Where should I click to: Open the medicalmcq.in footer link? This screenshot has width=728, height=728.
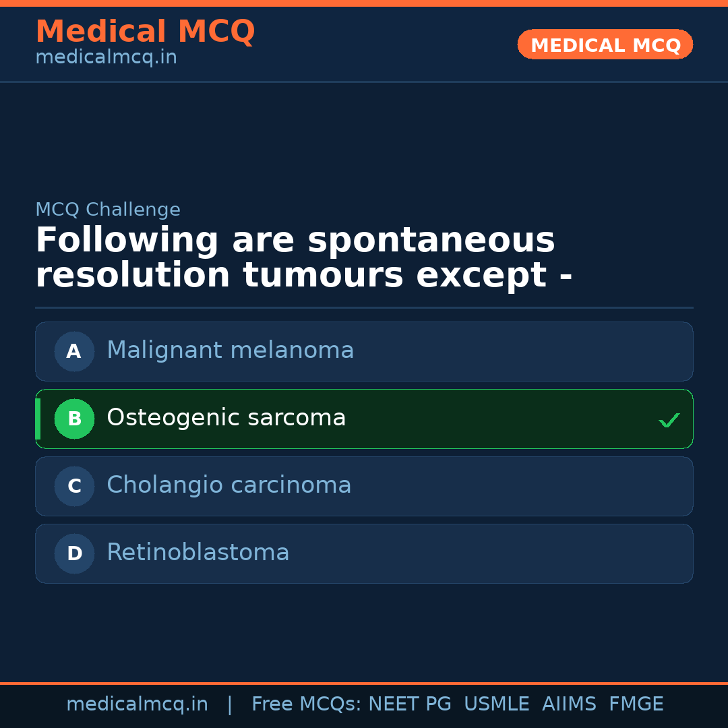[x=138, y=704]
